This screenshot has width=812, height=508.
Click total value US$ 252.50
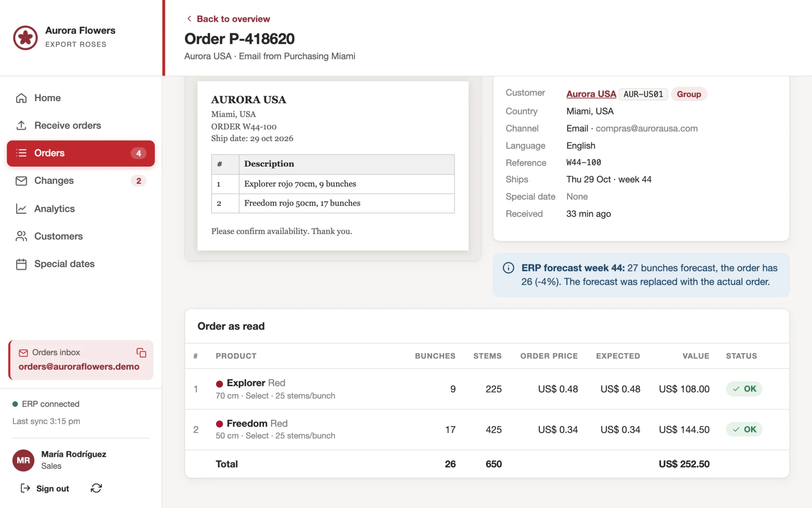684,464
